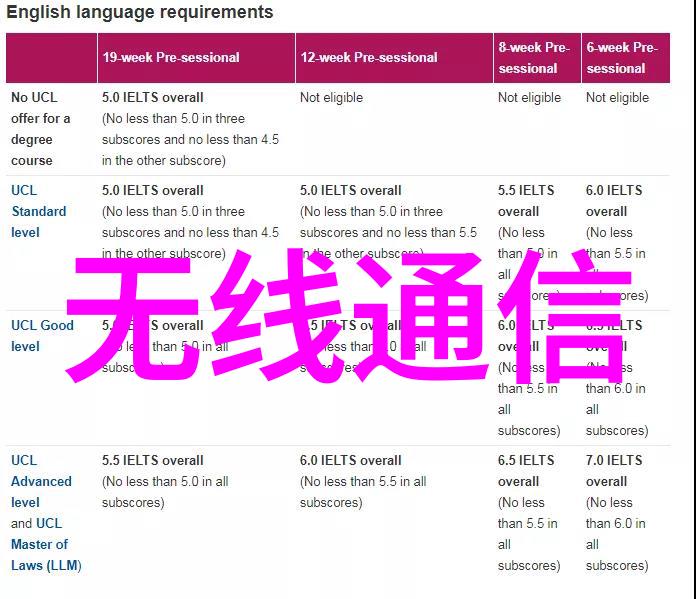Screen dimensions: 696x599
Task: Select the 6-week Pre-sessional column header
Action: (x=625, y=58)
